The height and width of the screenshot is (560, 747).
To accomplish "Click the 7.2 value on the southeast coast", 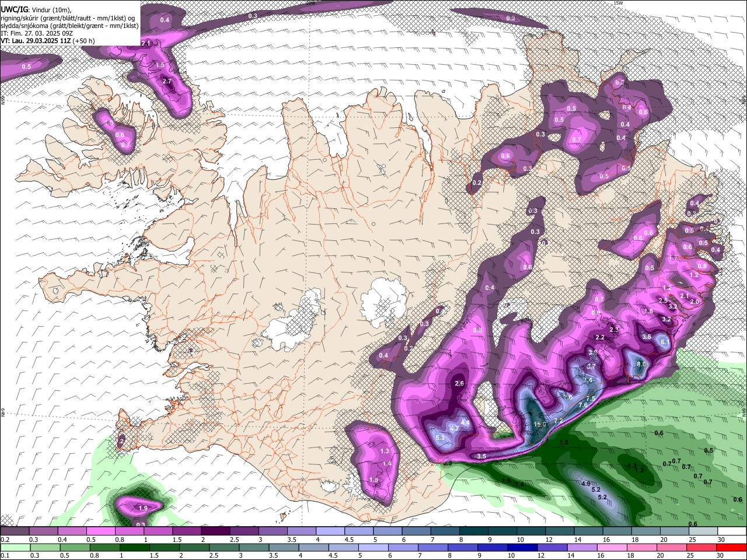I will coord(558,421).
